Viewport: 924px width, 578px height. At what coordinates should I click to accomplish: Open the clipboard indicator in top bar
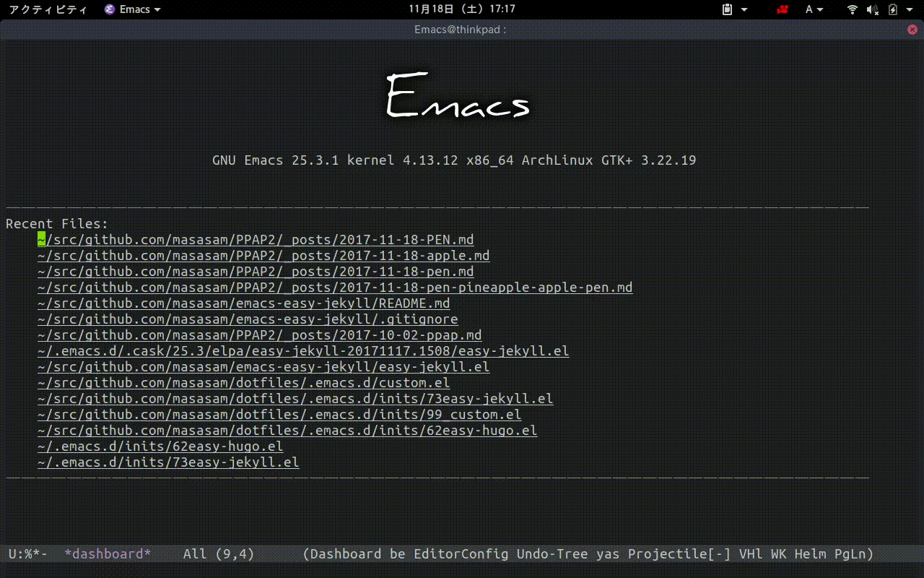(728, 9)
